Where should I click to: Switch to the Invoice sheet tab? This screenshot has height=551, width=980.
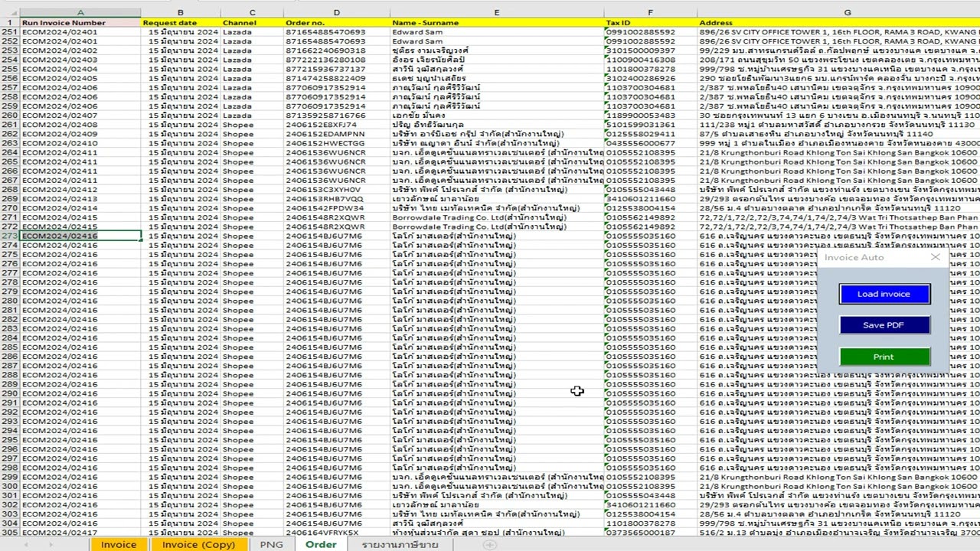click(x=119, y=544)
